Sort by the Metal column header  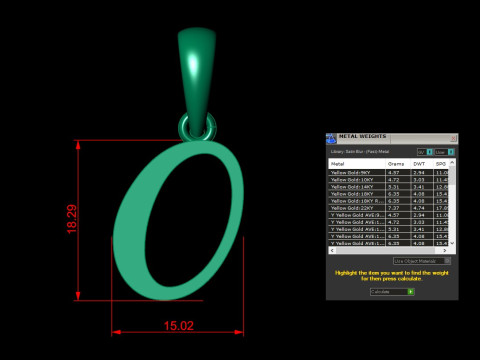click(x=357, y=164)
